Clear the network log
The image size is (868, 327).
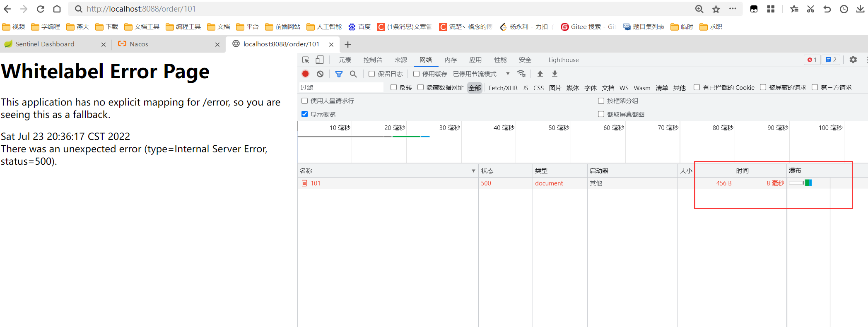[x=320, y=74]
